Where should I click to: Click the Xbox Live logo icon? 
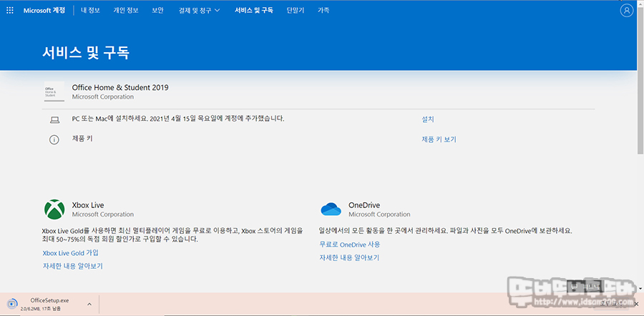click(54, 209)
